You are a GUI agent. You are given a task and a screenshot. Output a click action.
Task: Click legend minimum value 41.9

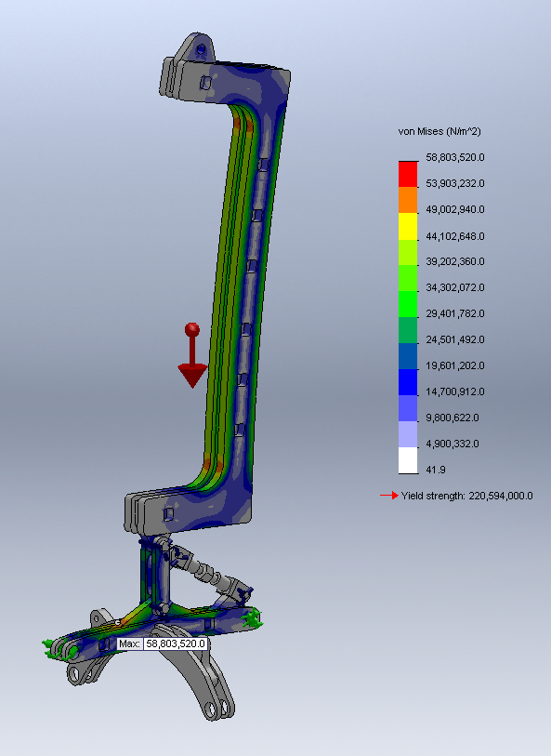point(436,470)
